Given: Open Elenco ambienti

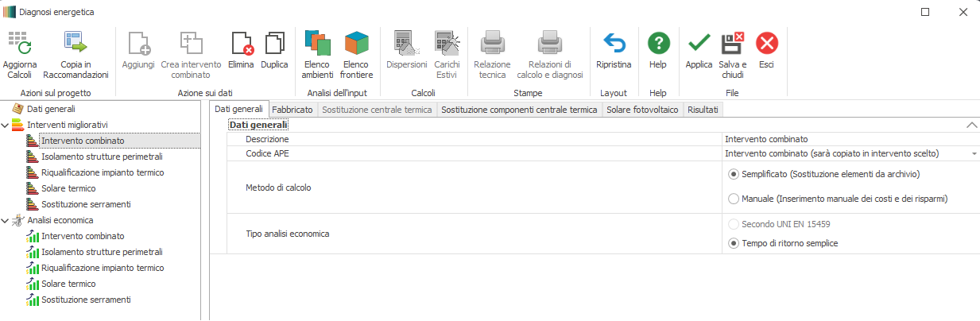Looking at the screenshot, I should pyautogui.click(x=317, y=43).
